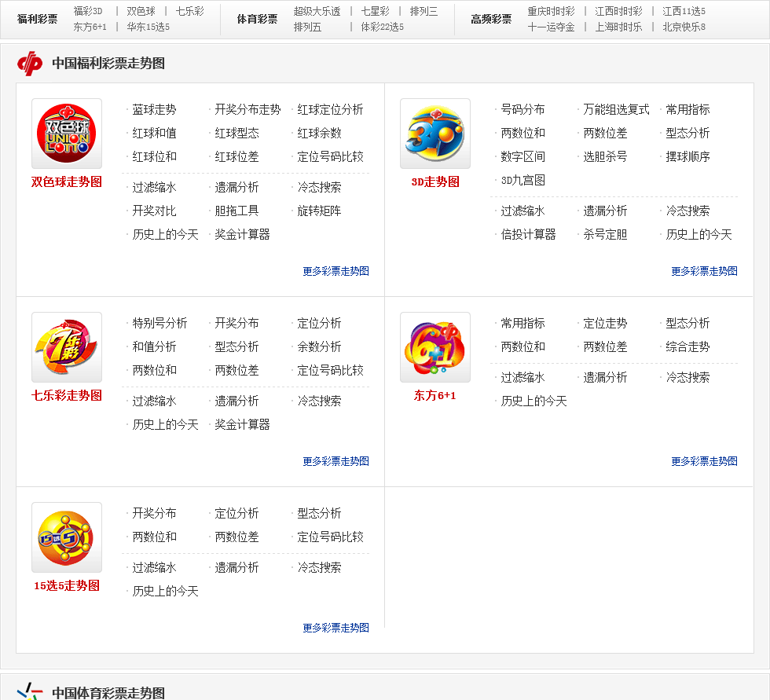Open the 双色球走势图 red title link

coord(67,181)
